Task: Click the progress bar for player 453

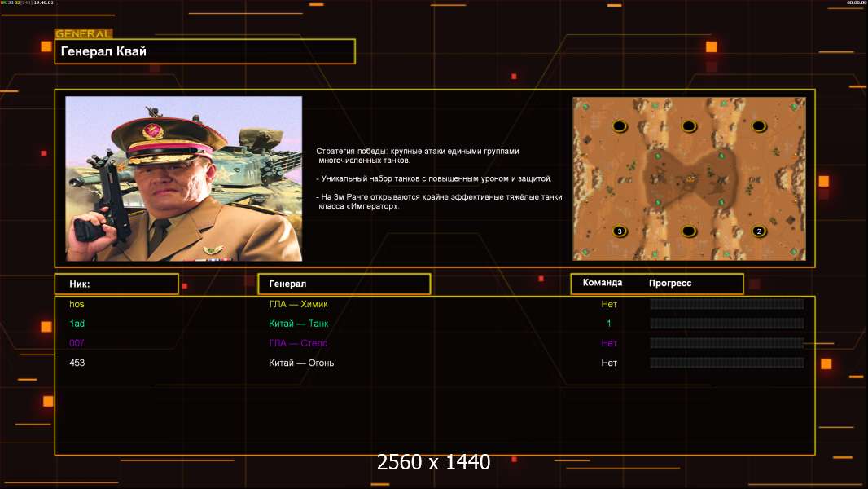Action: point(726,363)
